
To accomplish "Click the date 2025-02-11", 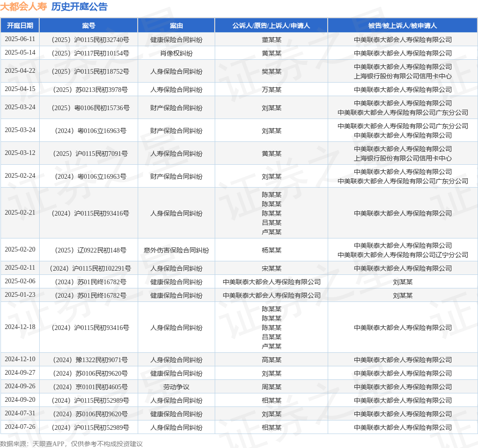I will pos(20,267).
